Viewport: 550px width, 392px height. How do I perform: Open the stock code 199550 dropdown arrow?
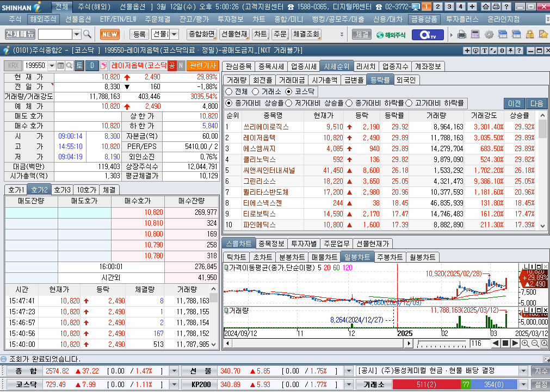coord(52,66)
